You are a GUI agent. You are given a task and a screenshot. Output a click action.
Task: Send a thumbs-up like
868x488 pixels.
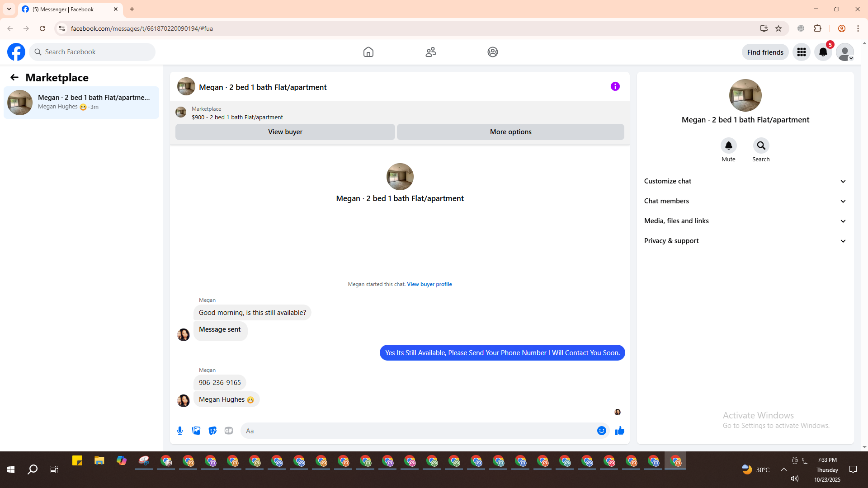tap(619, 431)
